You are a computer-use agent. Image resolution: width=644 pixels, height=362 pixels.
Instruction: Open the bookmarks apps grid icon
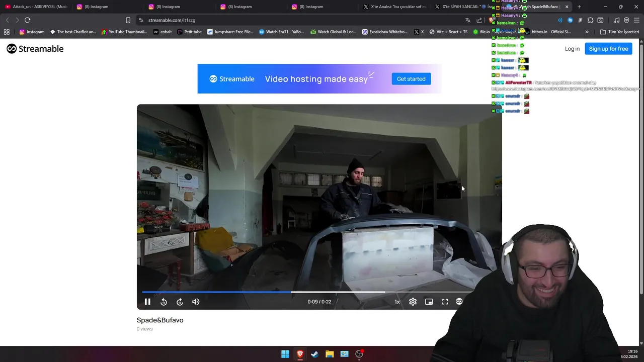[x=7, y=32]
